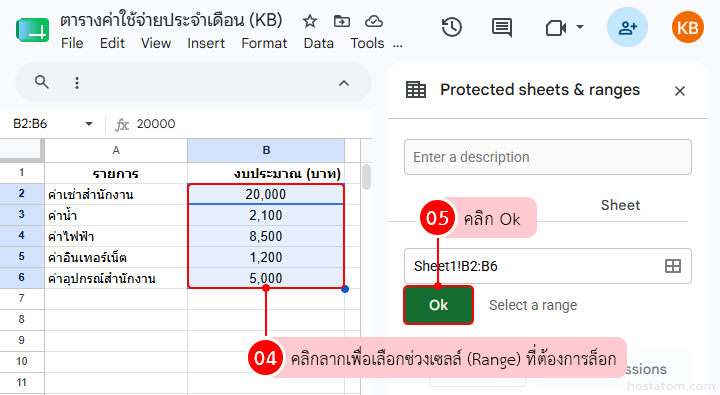Click header cell 'รายการ'
The width and height of the screenshot is (720, 395).
(x=116, y=173)
